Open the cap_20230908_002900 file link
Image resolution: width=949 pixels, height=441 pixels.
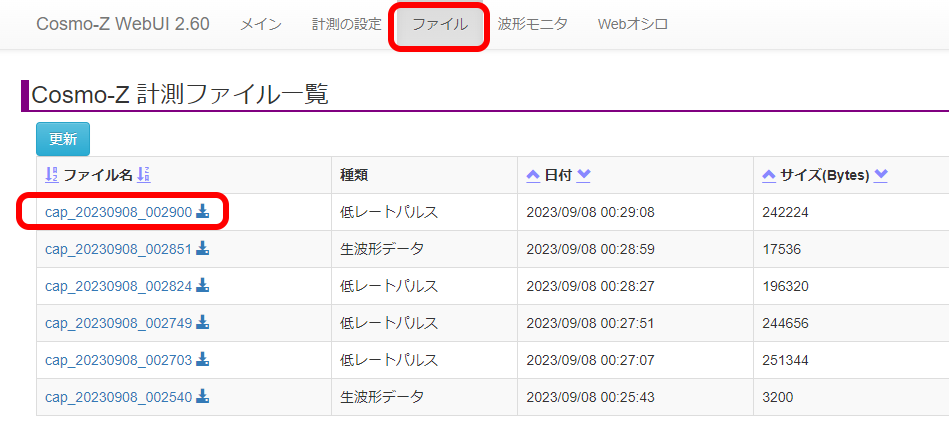tap(118, 212)
